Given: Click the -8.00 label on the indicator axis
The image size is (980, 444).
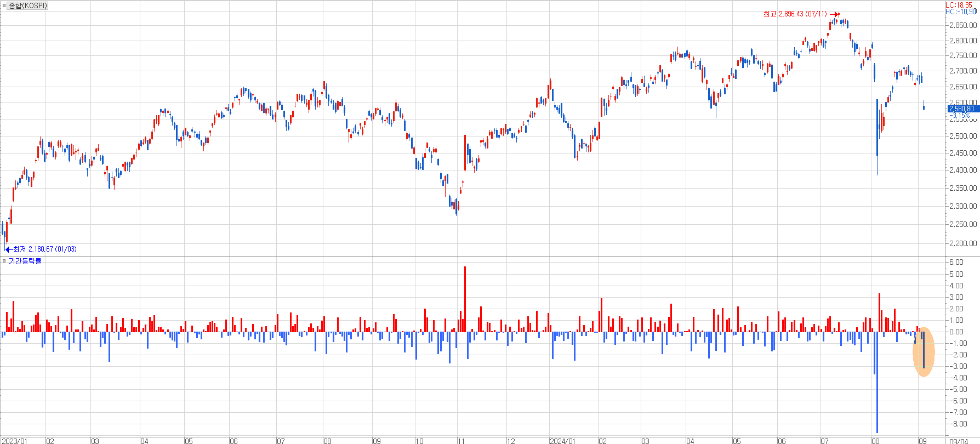Looking at the screenshot, I should [x=958, y=424].
